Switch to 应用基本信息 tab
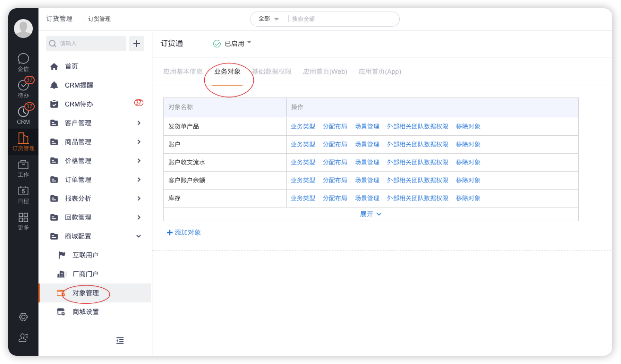Viewport: 621px width, 364px height. [183, 72]
